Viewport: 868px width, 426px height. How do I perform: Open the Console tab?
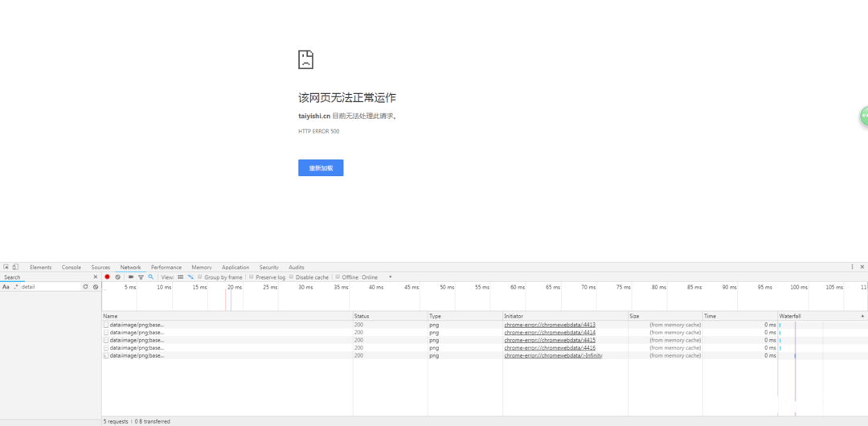point(72,267)
